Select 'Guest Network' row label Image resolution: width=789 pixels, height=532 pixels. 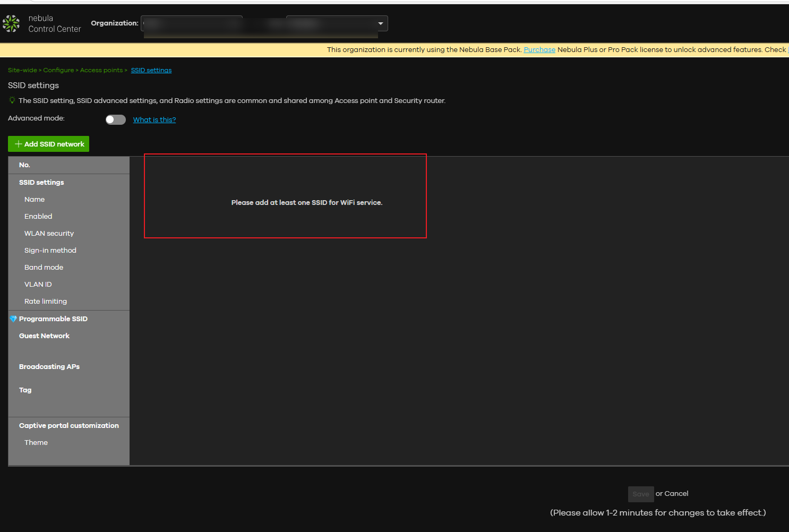tap(44, 336)
